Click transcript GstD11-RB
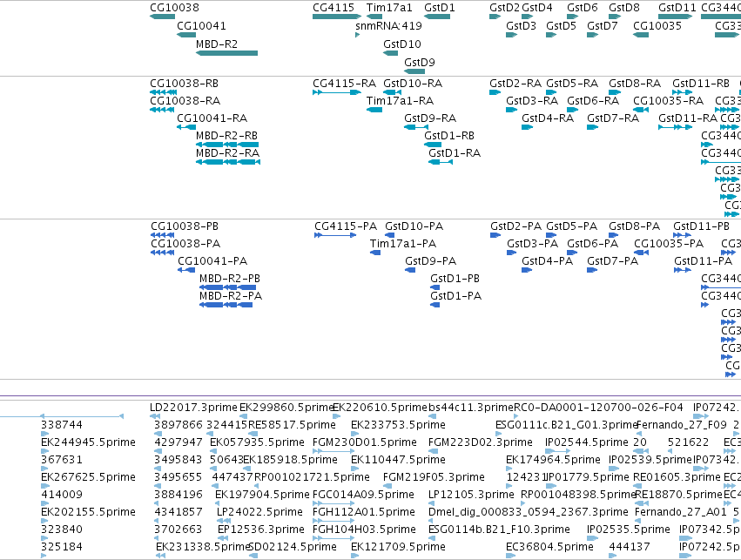 click(682, 92)
